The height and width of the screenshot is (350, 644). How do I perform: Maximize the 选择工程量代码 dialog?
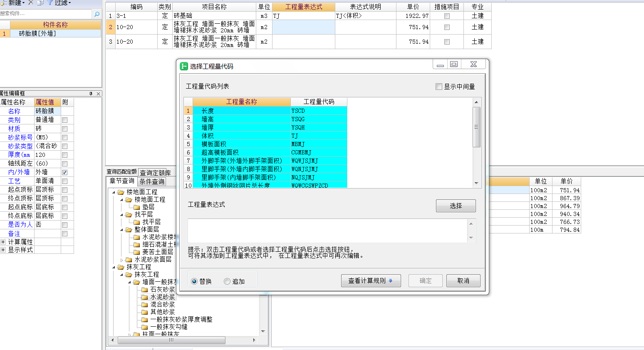[x=454, y=64]
